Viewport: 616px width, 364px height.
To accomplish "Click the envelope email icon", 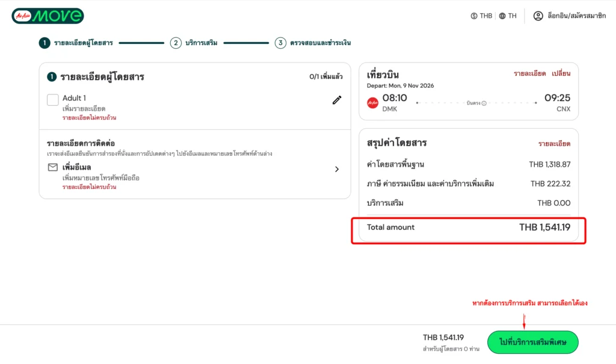I will tap(53, 167).
